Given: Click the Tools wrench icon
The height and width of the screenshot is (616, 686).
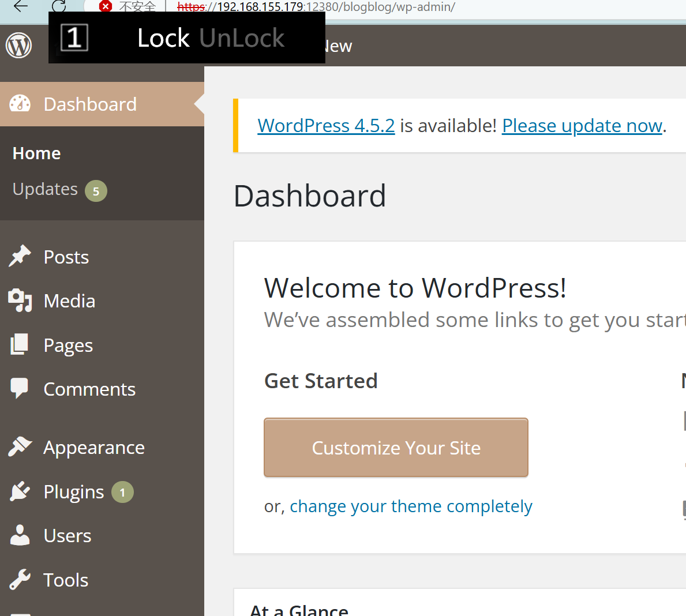Looking at the screenshot, I should (x=20, y=580).
